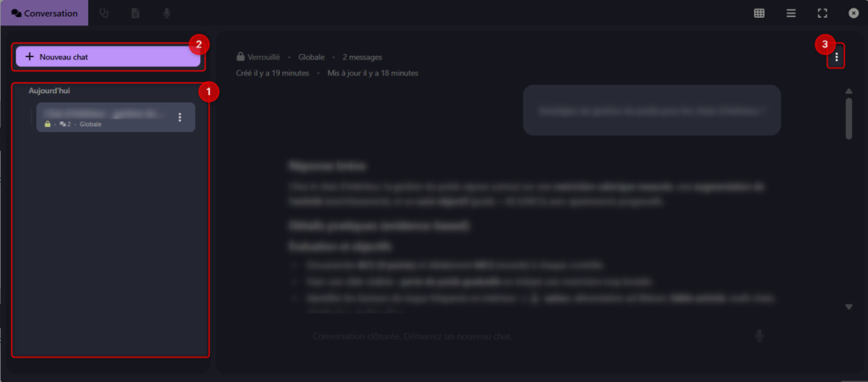Start a Nouveau chat

coord(108,57)
